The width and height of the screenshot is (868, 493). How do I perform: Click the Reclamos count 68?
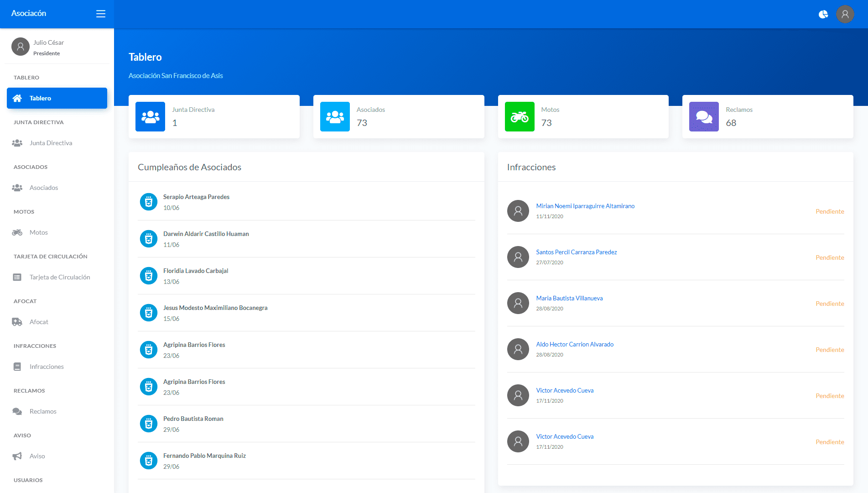(x=731, y=123)
